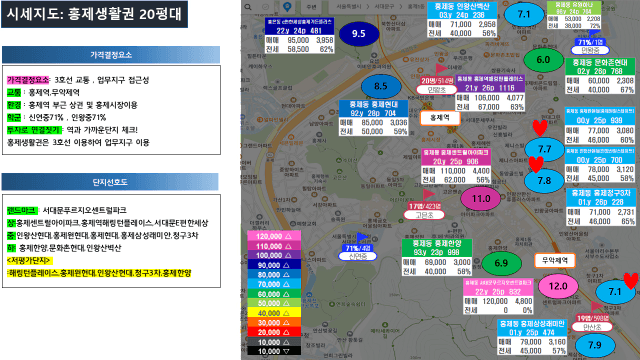Select the yellow 40,000 legend swatch

[x=274, y=313]
